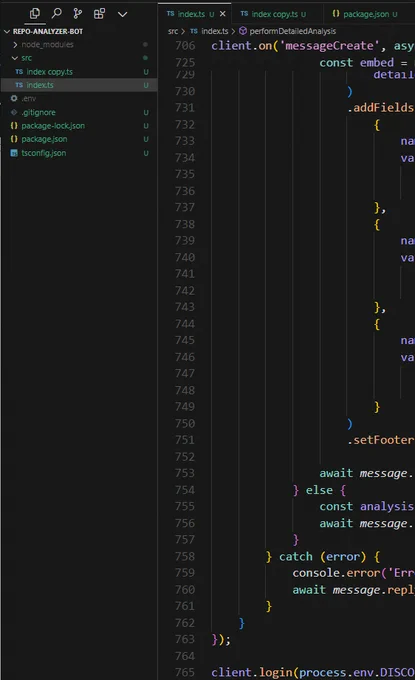Click the diamond icon beside .gitignore
The height and width of the screenshot is (680, 415).
(14, 112)
